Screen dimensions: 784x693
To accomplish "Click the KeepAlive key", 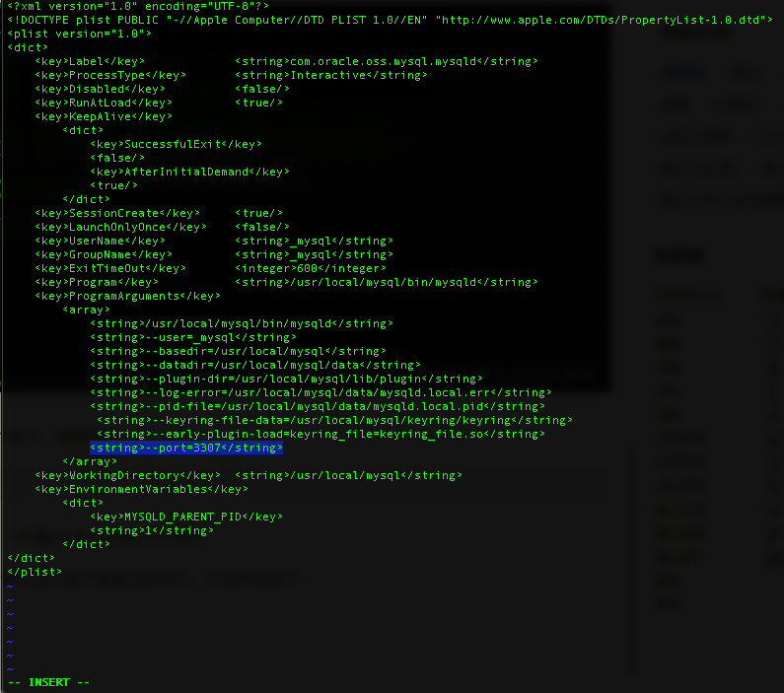I will [104, 117].
